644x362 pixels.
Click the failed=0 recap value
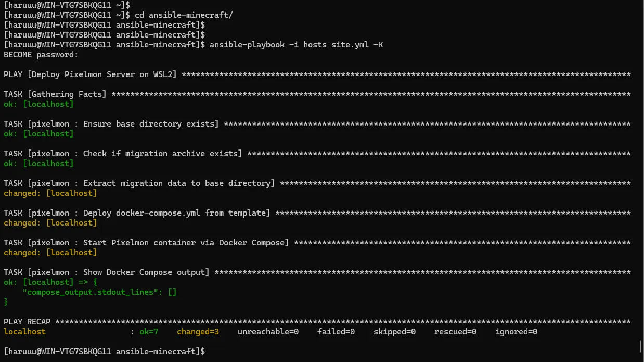tap(336, 332)
